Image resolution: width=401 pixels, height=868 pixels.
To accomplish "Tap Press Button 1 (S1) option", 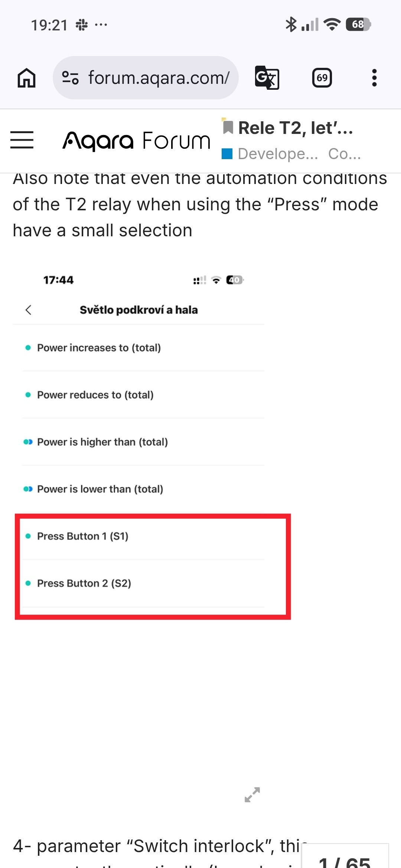I will pyautogui.click(x=143, y=536).
